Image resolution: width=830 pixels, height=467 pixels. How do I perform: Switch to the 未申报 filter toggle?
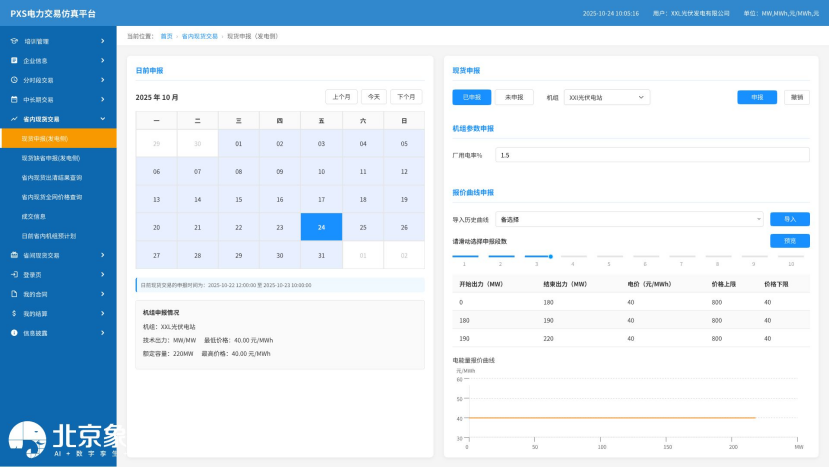[515, 97]
